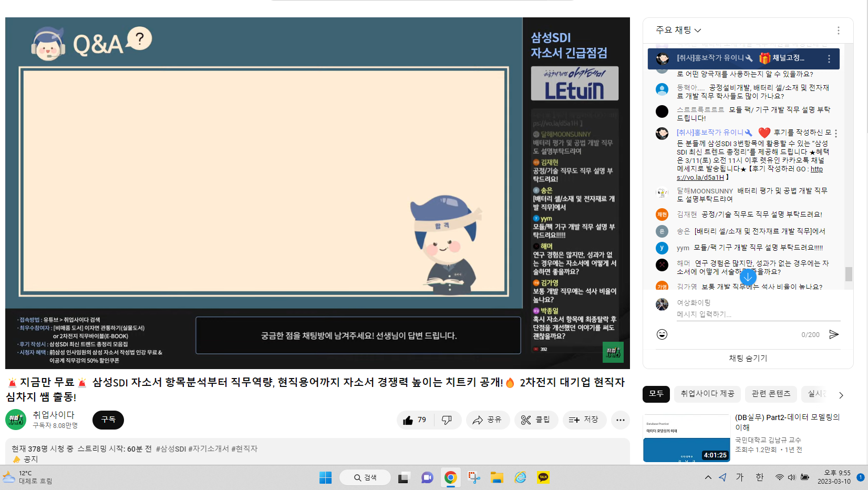Viewport: 868px width, 490px height.
Task: Click 동혁아 user avatar in chat
Action: pos(662,89)
